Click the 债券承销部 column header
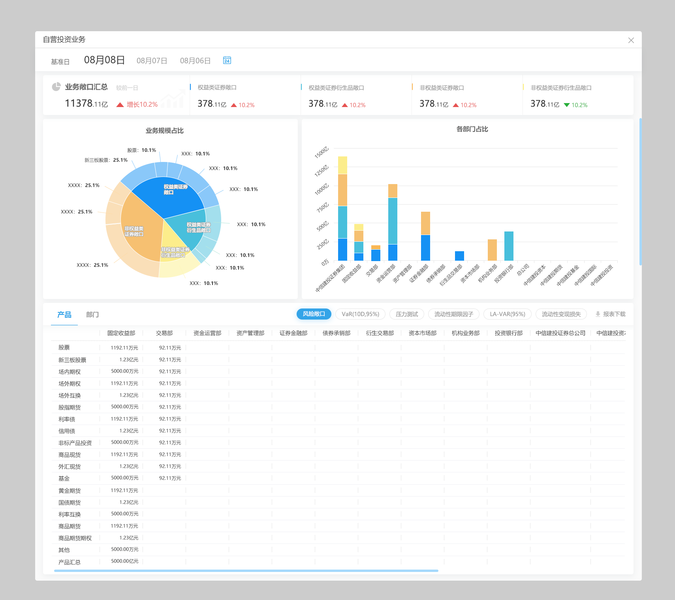Screen dimensions: 675x600 [x=336, y=333]
